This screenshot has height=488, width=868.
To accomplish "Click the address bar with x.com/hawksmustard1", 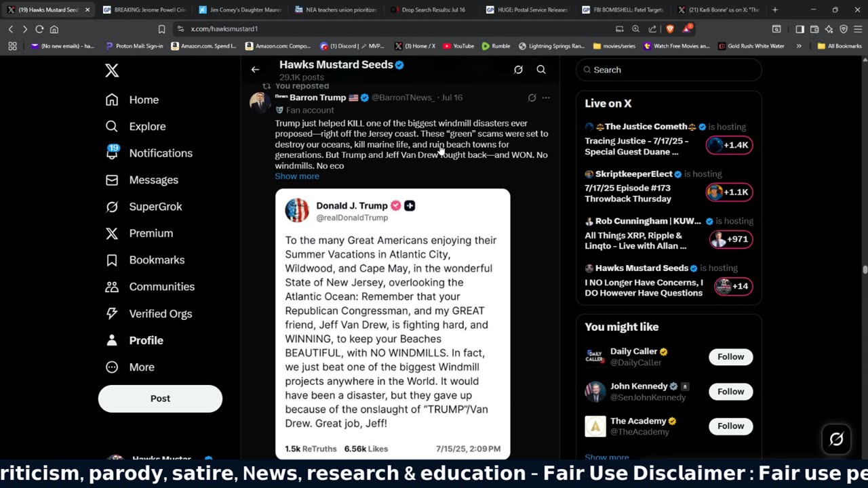I will coord(393,29).
